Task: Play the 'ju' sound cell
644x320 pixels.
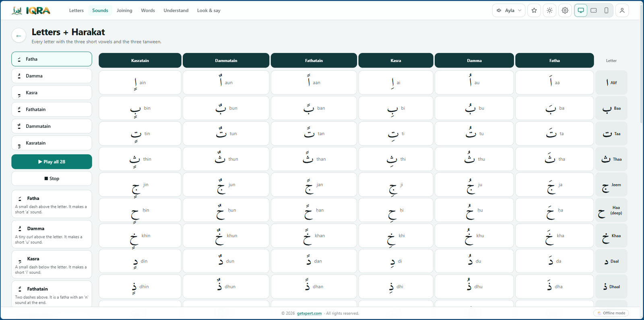Action: (474, 185)
